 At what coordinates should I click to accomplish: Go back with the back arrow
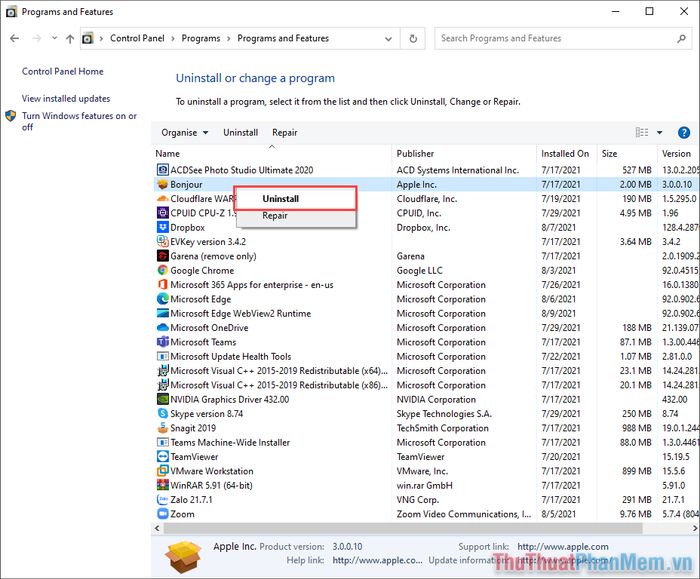pos(14,38)
